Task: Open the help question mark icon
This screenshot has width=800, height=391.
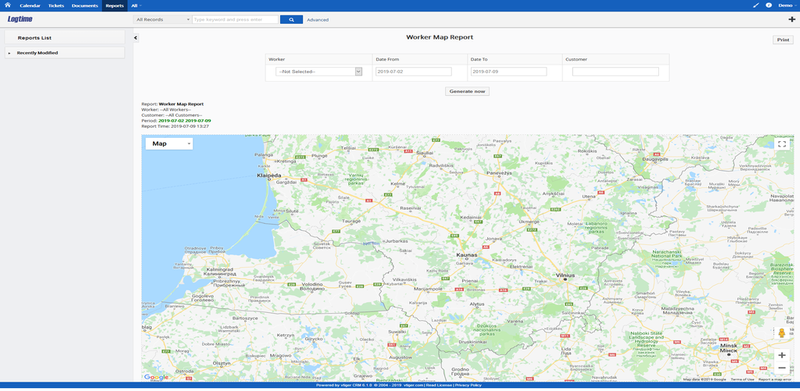Action: pyautogui.click(x=769, y=5)
